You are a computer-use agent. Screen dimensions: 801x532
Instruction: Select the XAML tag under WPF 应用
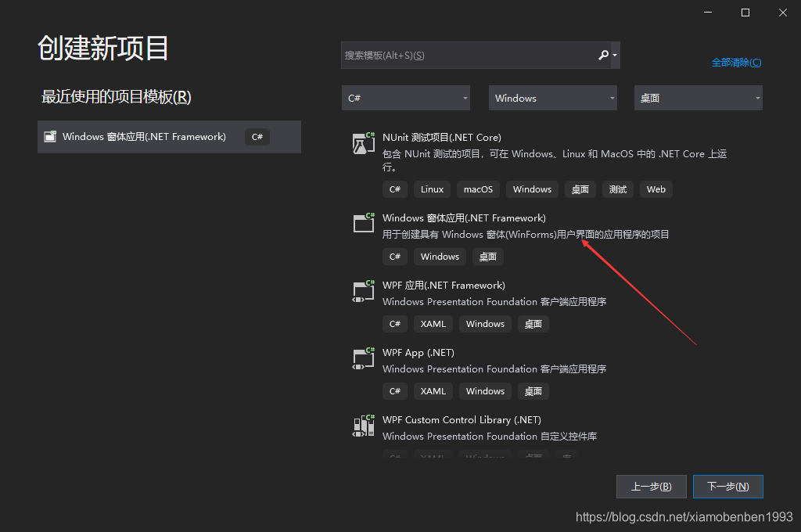(x=433, y=323)
